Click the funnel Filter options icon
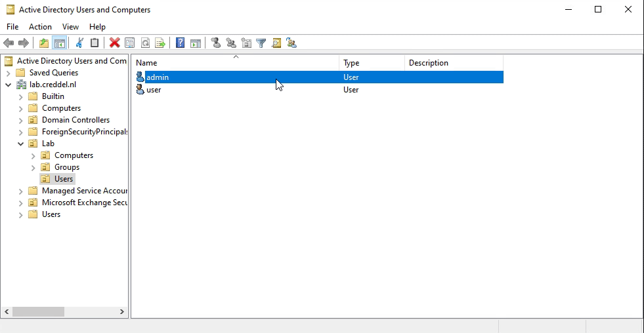 [x=261, y=43]
